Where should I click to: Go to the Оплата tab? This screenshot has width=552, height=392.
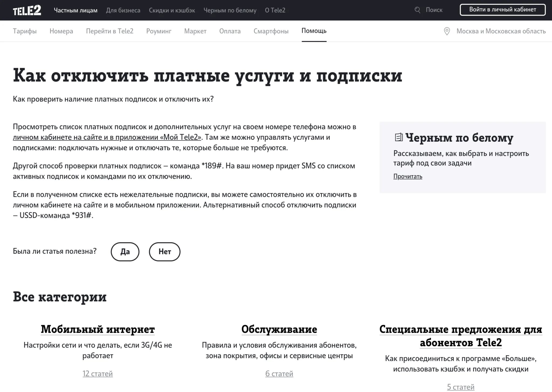point(230,31)
